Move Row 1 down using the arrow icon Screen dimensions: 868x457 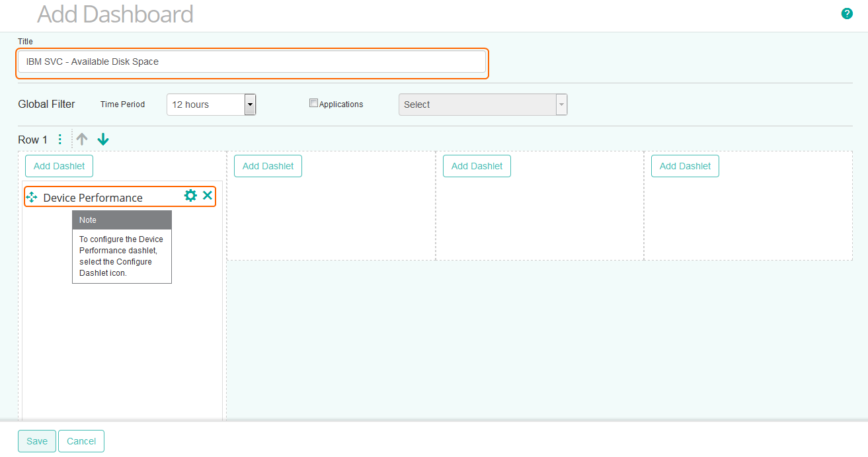[x=103, y=139]
